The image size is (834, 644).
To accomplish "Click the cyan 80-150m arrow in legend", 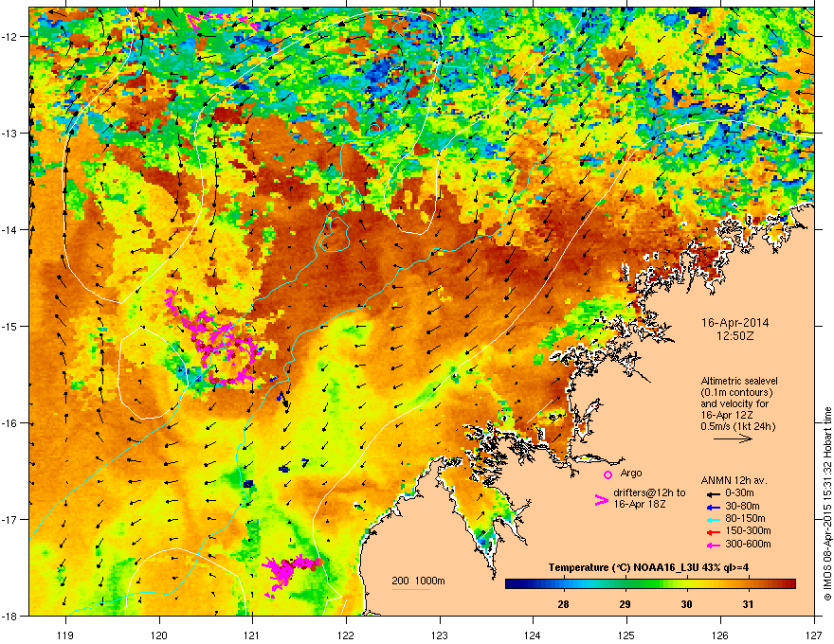I will pyautogui.click(x=712, y=519).
